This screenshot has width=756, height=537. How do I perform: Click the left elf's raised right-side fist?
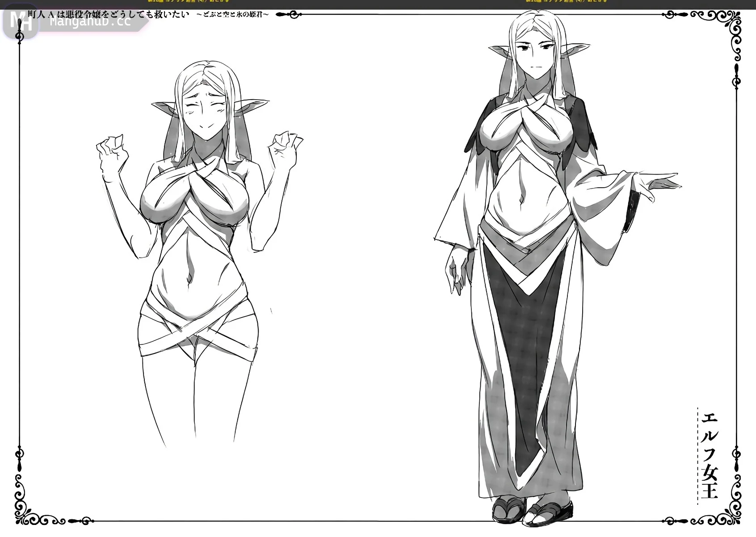pos(285,143)
